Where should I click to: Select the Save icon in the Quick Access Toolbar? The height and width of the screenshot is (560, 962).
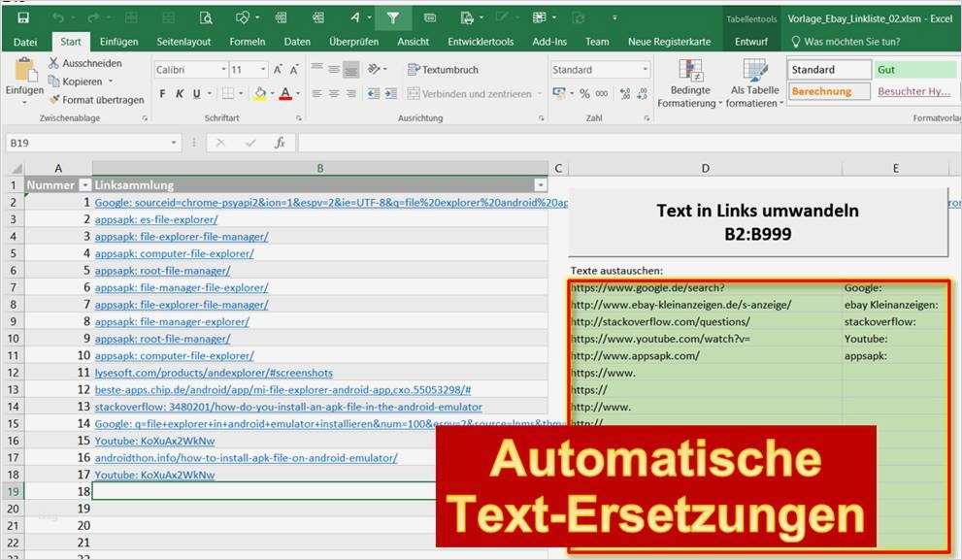point(21,16)
